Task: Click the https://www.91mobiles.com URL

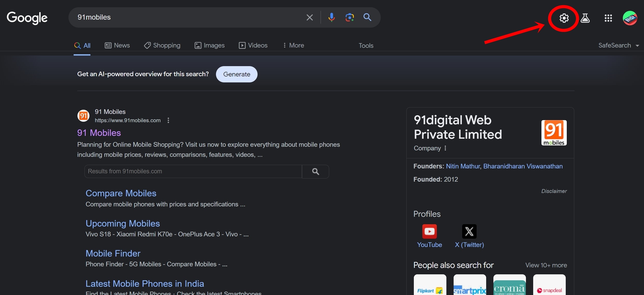Action: tap(128, 120)
